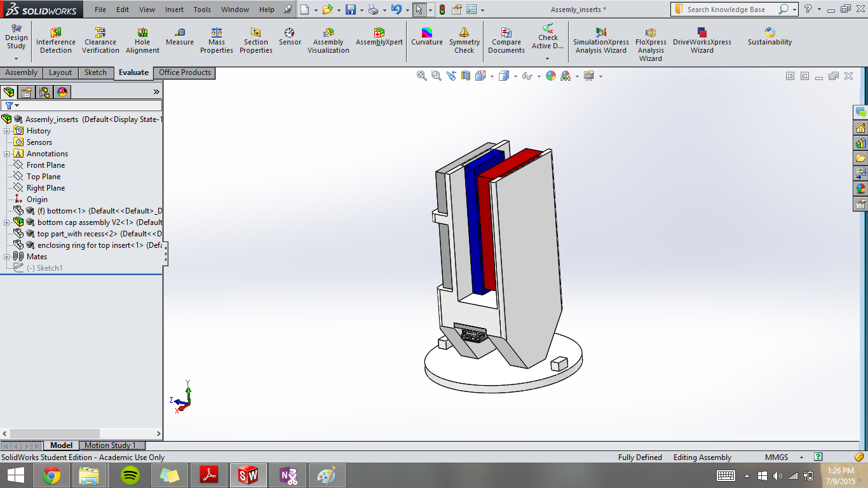
Task: Open Mass Properties
Action: point(217,41)
